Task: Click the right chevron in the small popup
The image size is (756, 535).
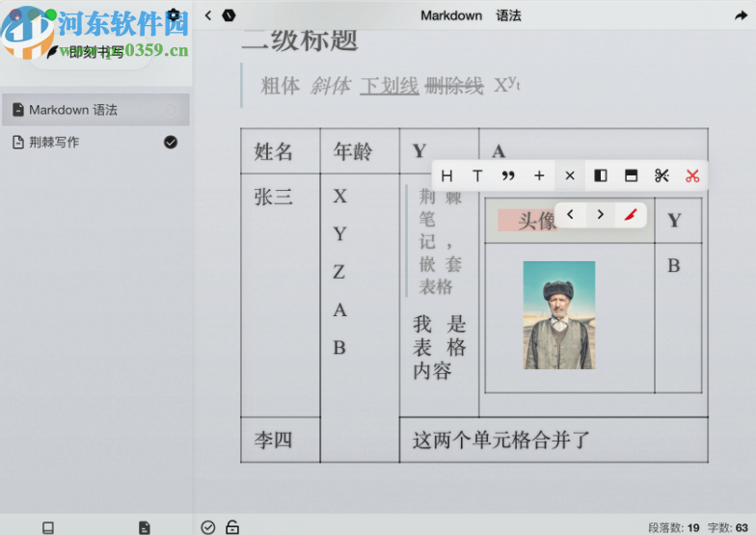Action: 600,214
